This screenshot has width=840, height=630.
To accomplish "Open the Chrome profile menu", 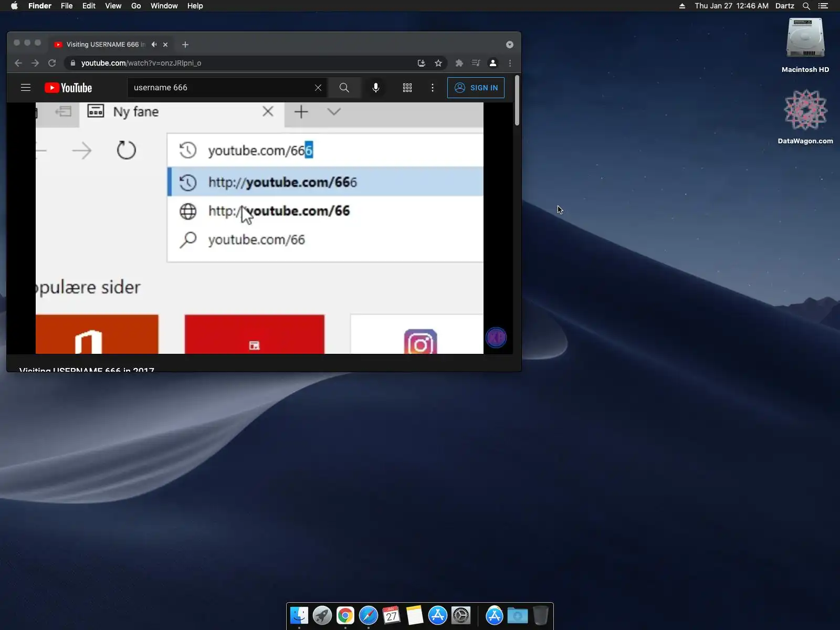I will [493, 63].
